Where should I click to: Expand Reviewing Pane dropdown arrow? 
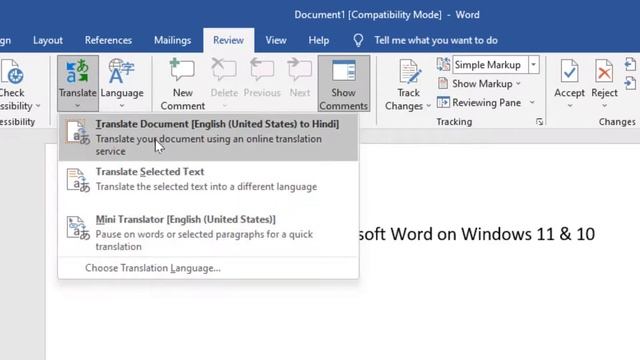(532, 102)
